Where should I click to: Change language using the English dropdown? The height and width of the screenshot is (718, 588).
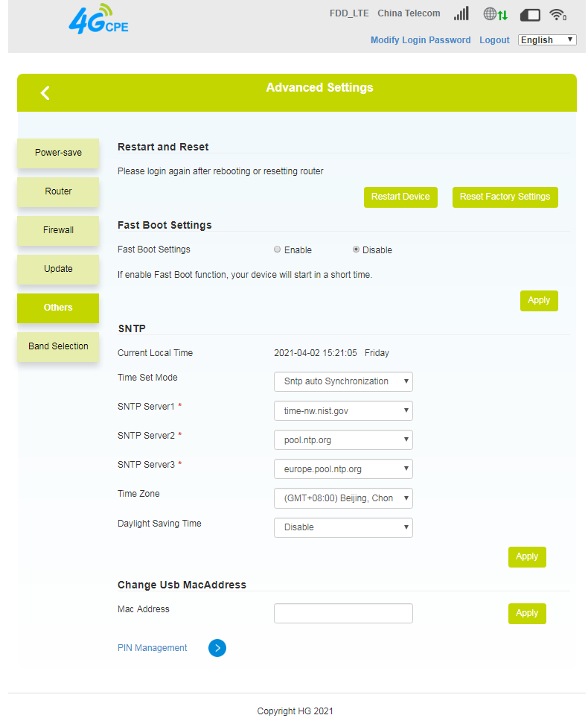pos(547,39)
